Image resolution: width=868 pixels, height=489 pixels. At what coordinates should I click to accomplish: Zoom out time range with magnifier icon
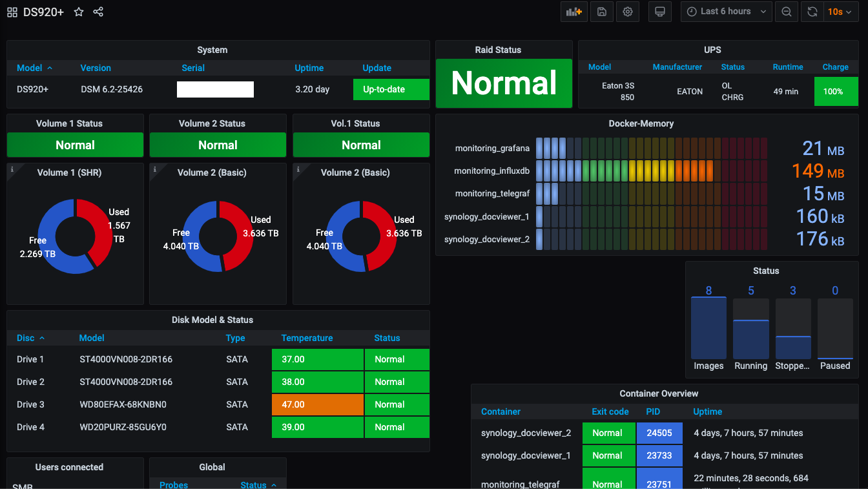(786, 12)
